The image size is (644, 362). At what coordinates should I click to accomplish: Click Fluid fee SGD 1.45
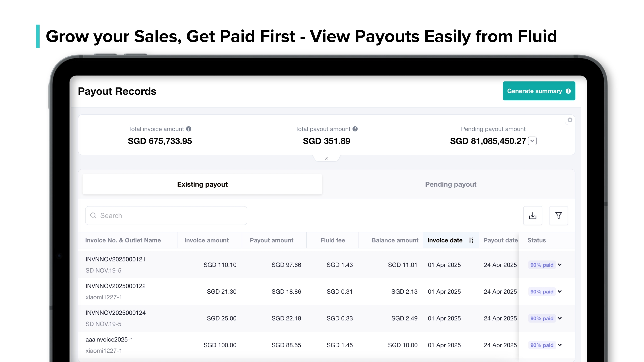(x=340, y=345)
